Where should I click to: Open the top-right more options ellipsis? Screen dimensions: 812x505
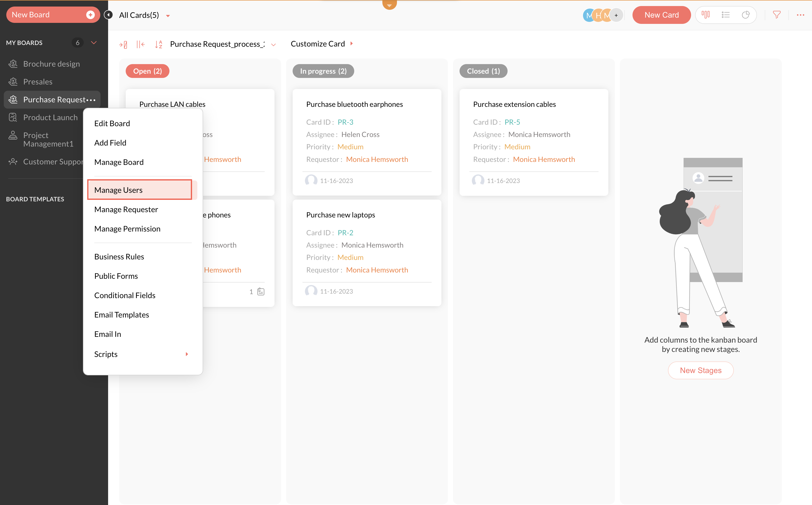(x=800, y=15)
